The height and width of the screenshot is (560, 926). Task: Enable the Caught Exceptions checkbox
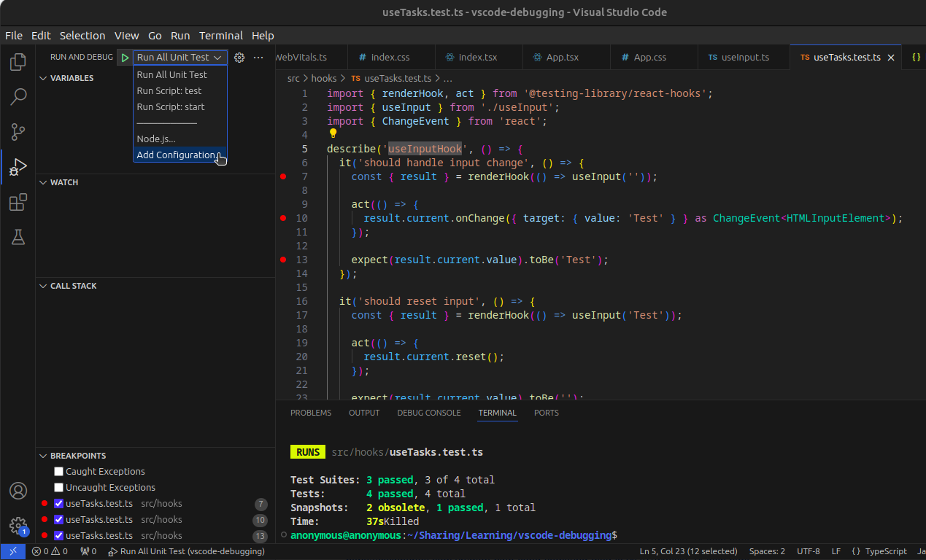pos(59,472)
